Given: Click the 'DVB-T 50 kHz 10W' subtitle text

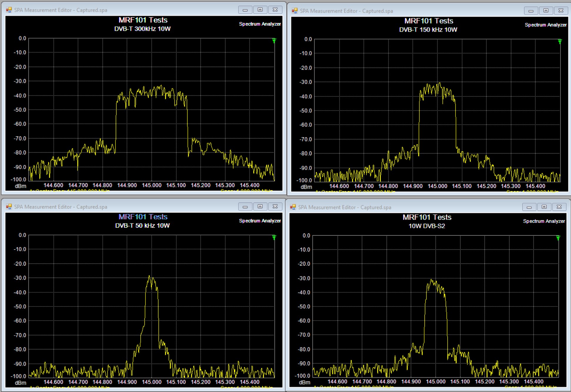Looking at the screenshot, I should click(x=142, y=226).
